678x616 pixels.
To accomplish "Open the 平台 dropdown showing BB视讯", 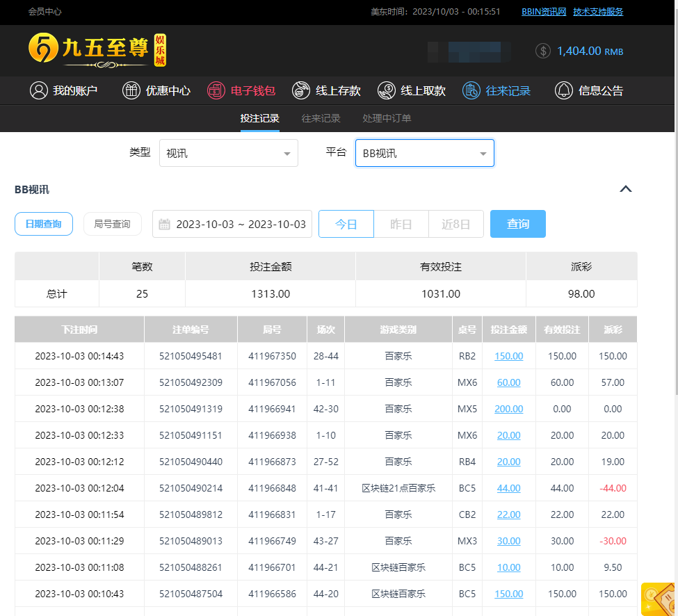I will [424, 153].
